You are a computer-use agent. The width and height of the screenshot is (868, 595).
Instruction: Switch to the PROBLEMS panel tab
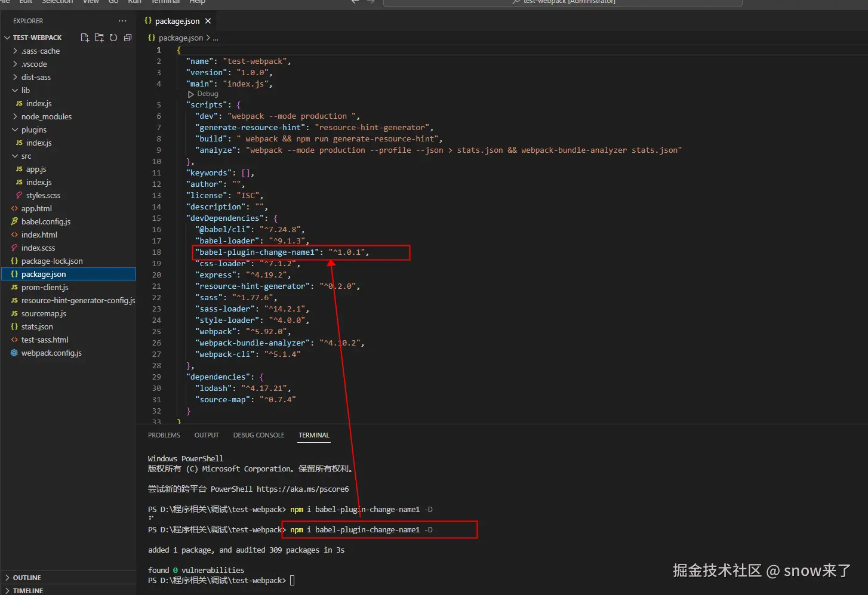click(x=164, y=435)
